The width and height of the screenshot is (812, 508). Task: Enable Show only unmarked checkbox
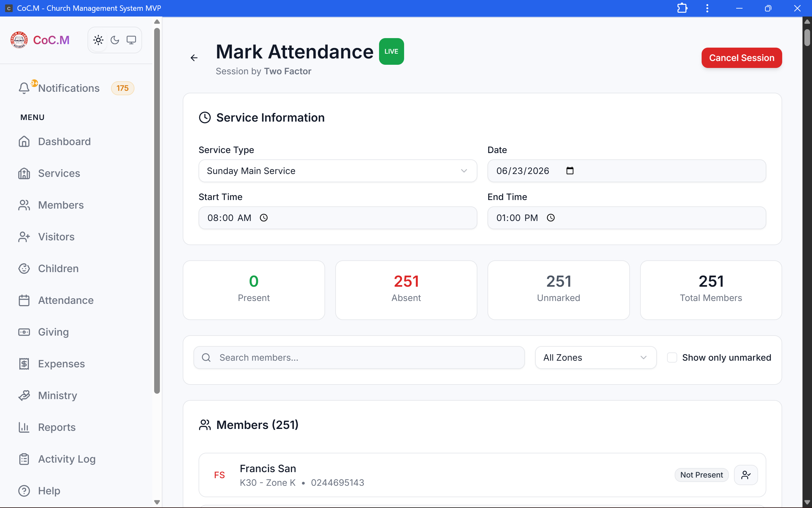click(x=672, y=358)
